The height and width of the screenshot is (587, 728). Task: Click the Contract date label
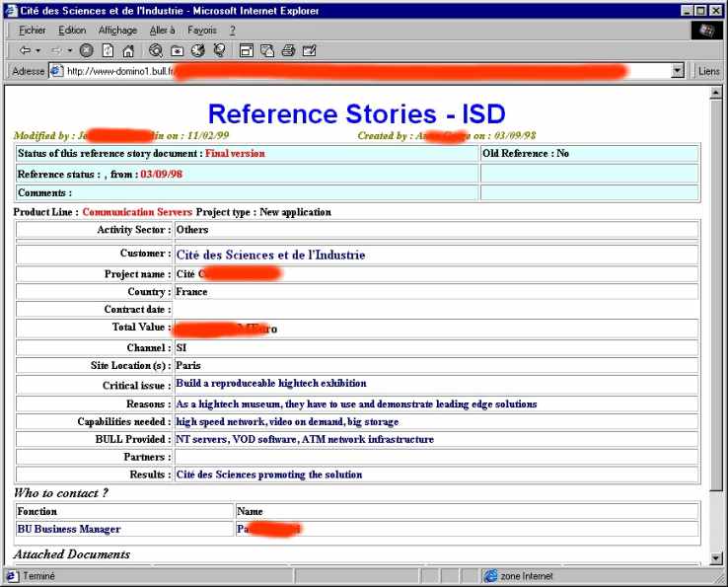point(137,310)
